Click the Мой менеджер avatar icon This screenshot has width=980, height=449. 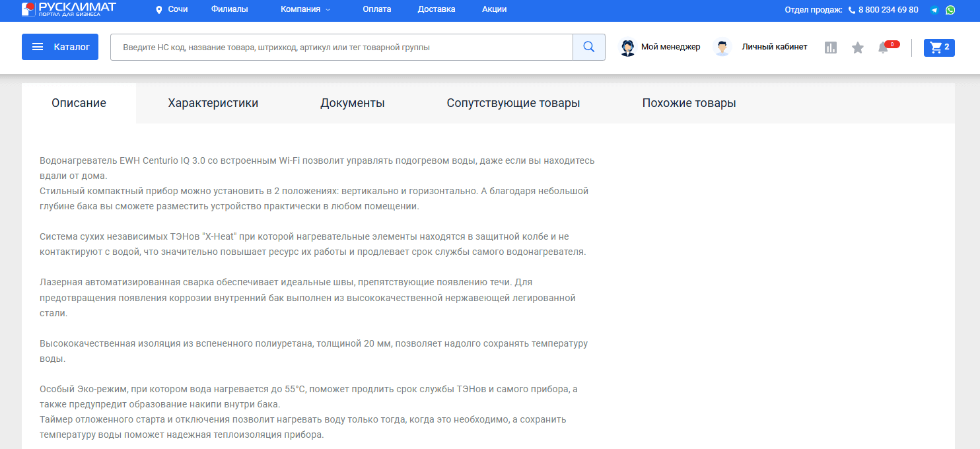point(628,48)
